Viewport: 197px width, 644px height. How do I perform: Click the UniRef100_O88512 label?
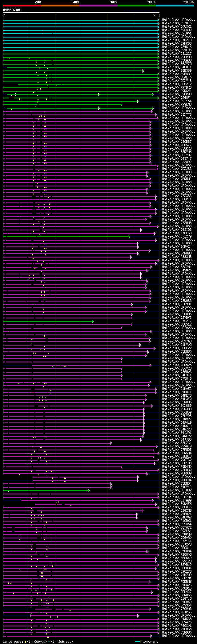[x=177, y=325]
